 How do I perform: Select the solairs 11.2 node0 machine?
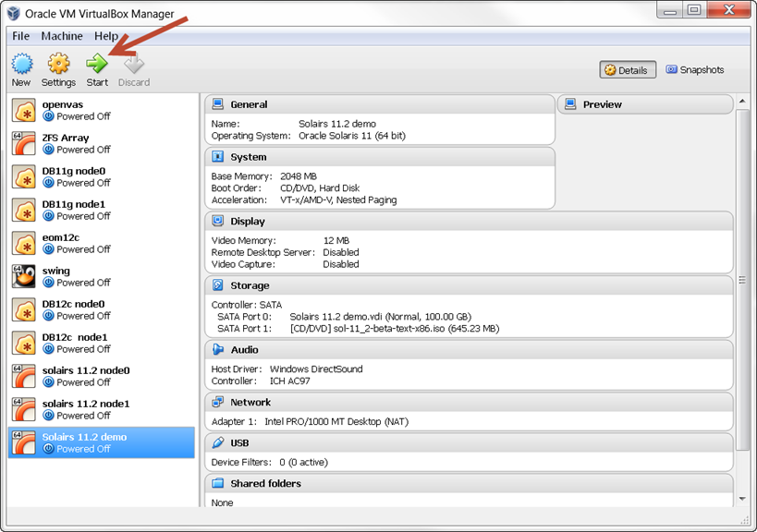point(102,377)
